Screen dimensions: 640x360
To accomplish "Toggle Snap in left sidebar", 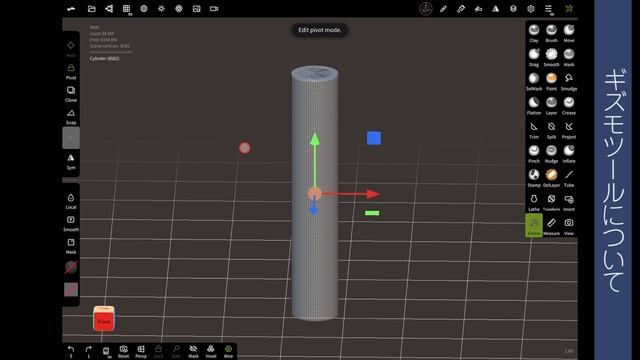I will click(x=71, y=116).
